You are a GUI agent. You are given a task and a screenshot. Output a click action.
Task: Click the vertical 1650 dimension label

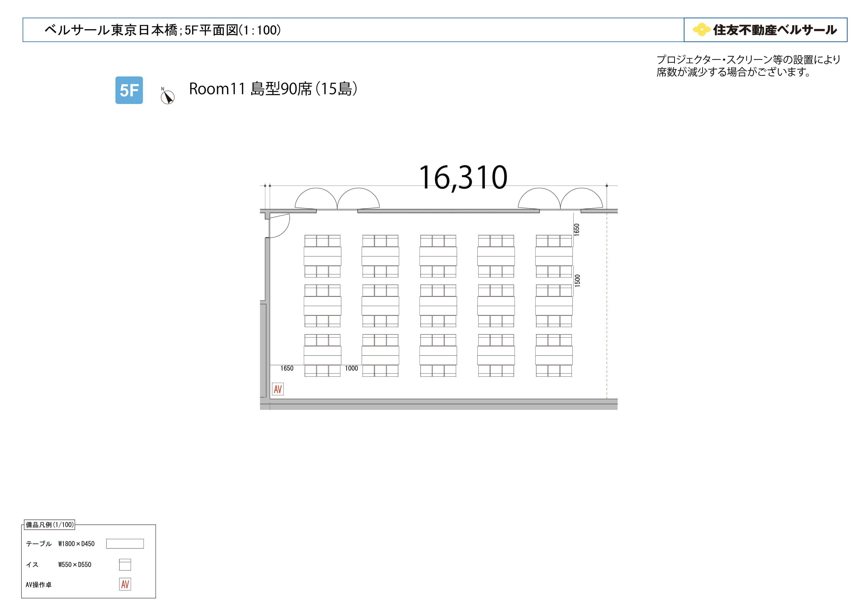tap(576, 230)
